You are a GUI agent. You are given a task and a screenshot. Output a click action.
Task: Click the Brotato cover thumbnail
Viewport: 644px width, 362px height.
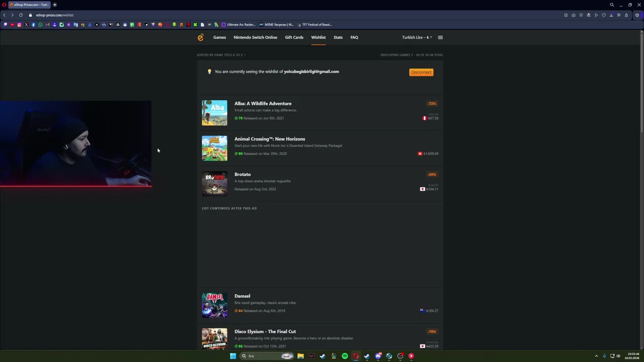pyautogui.click(x=214, y=184)
